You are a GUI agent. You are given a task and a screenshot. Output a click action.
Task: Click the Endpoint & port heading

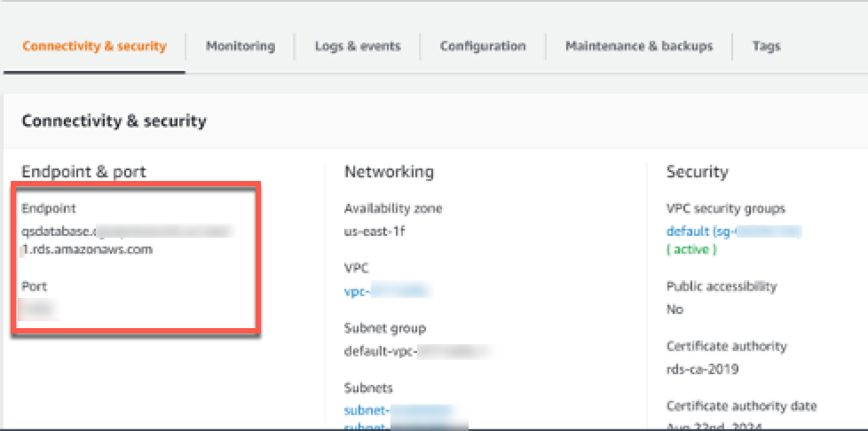tap(83, 172)
